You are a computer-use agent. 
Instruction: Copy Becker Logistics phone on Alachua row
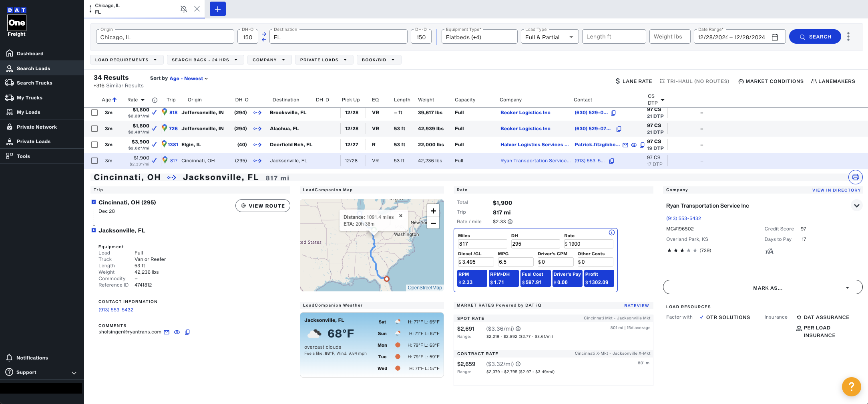(619, 129)
